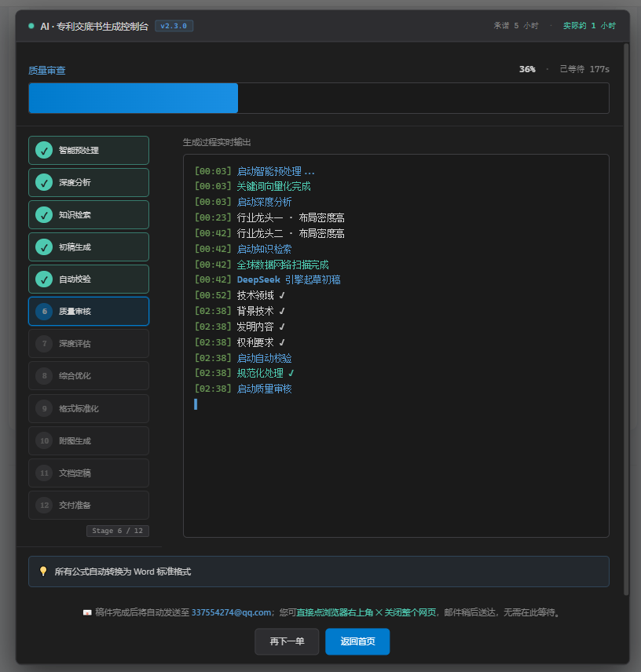Open the 337554274@qq.com email link
641x672 pixels.
(x=231, y=612)
